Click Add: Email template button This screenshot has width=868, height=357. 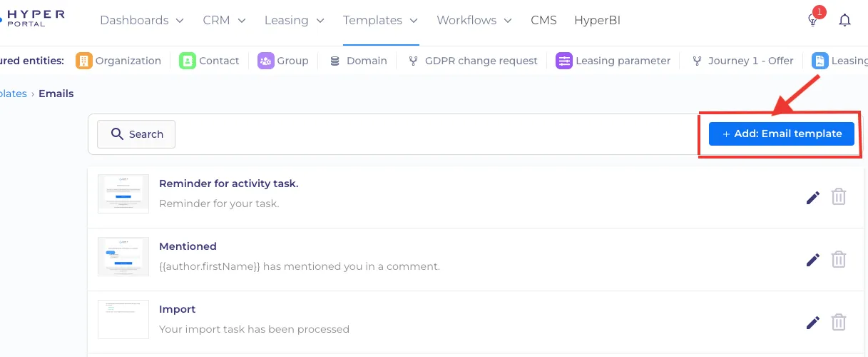pyautogui.click(x=782, y=134)
